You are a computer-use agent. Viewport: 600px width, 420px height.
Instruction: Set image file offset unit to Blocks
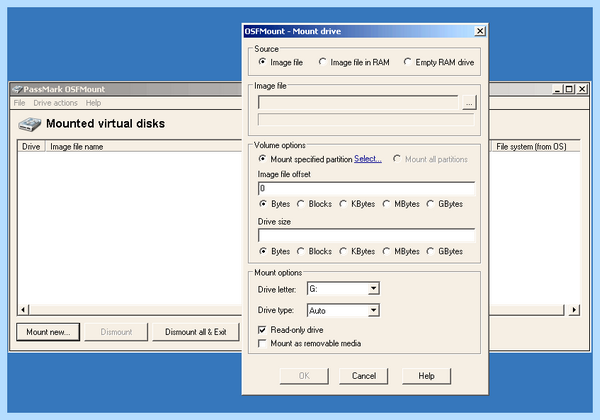301,204
